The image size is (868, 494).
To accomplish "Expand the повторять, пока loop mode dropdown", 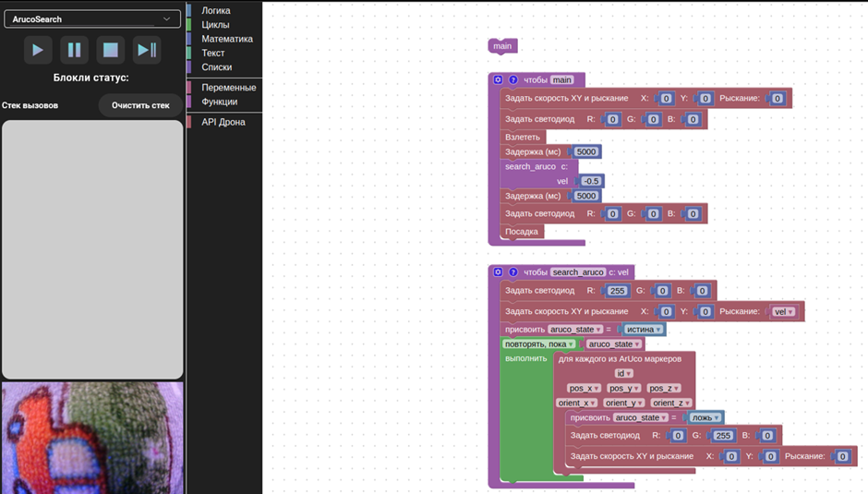I will pyautogui.click(x=539, y=344).
